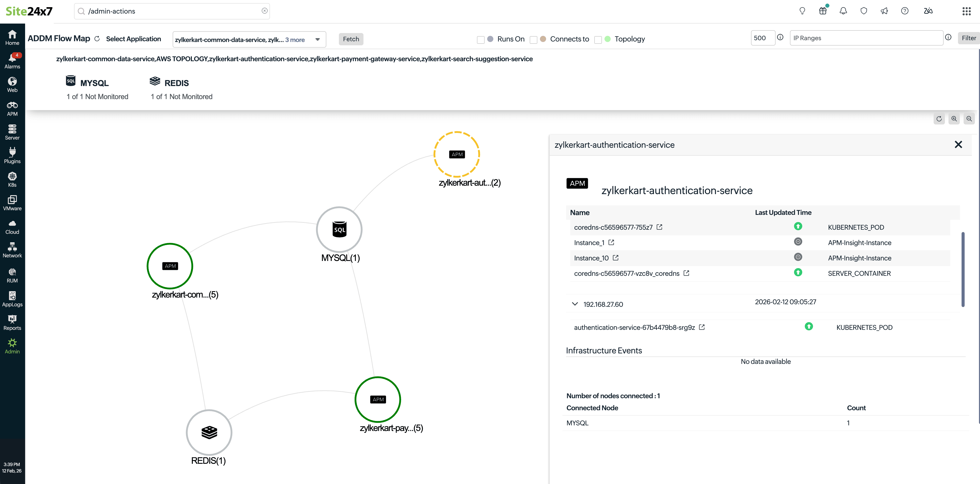Select the APM sidebar icon
This screenshot has height=484, width=980.
[12, 108]
